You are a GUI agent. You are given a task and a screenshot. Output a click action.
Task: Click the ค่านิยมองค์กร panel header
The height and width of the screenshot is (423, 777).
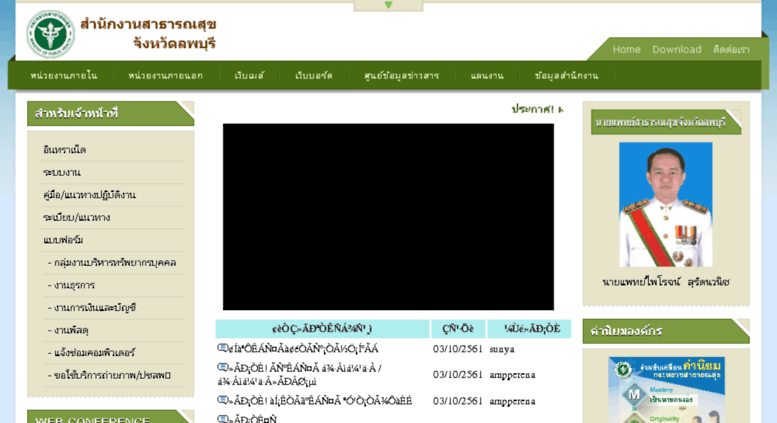pyautogui.click(x=666, y=331)
